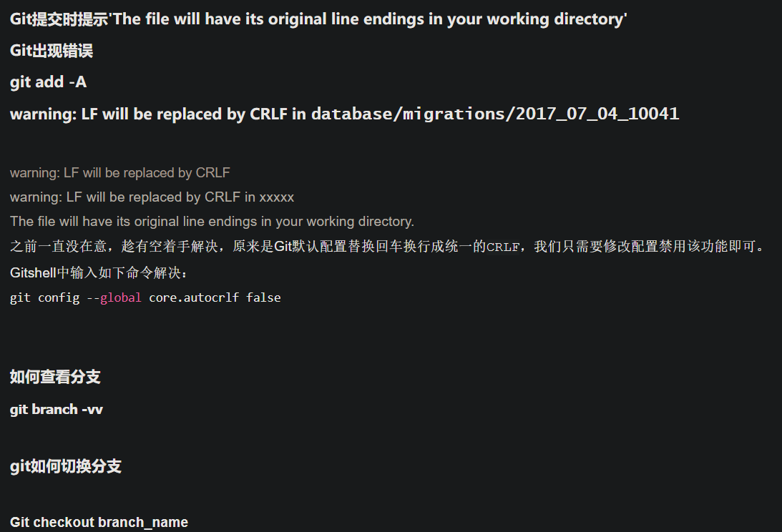Click the main title about Git line endings

[x=318, y=19]
